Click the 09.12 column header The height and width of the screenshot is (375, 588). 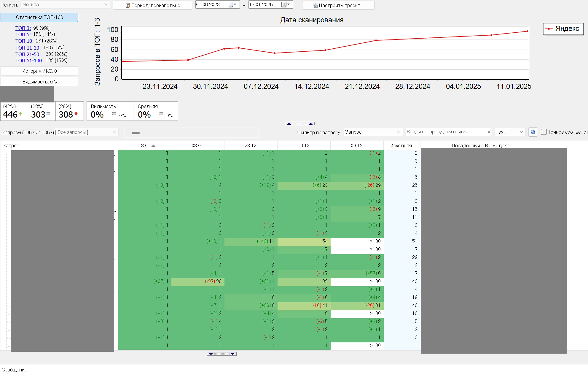tap(357, 145)
